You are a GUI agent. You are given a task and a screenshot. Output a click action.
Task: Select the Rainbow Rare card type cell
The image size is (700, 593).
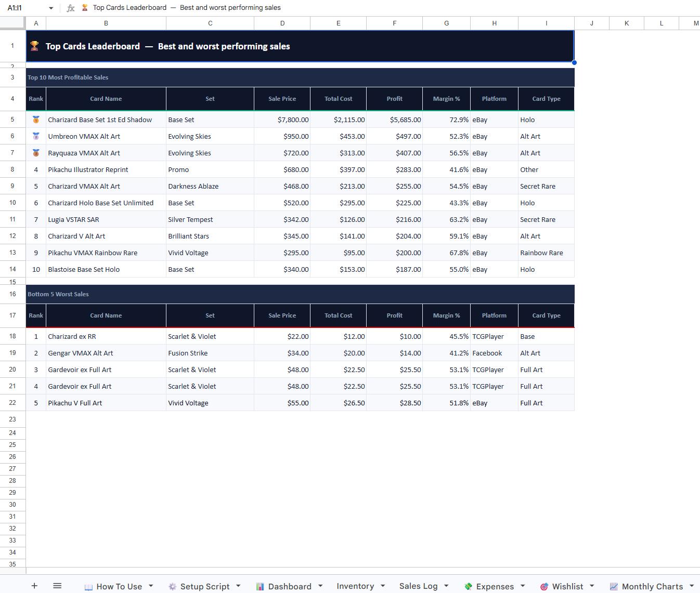pos(547,253)
